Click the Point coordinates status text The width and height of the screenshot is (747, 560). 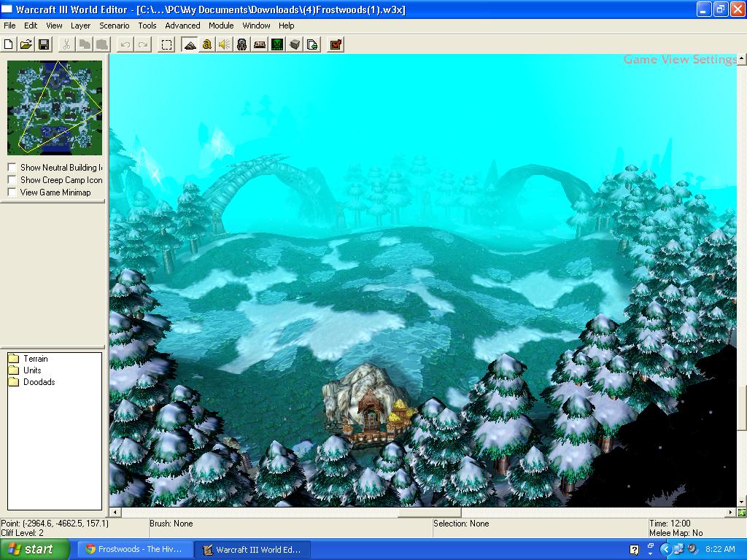point(55,524)
